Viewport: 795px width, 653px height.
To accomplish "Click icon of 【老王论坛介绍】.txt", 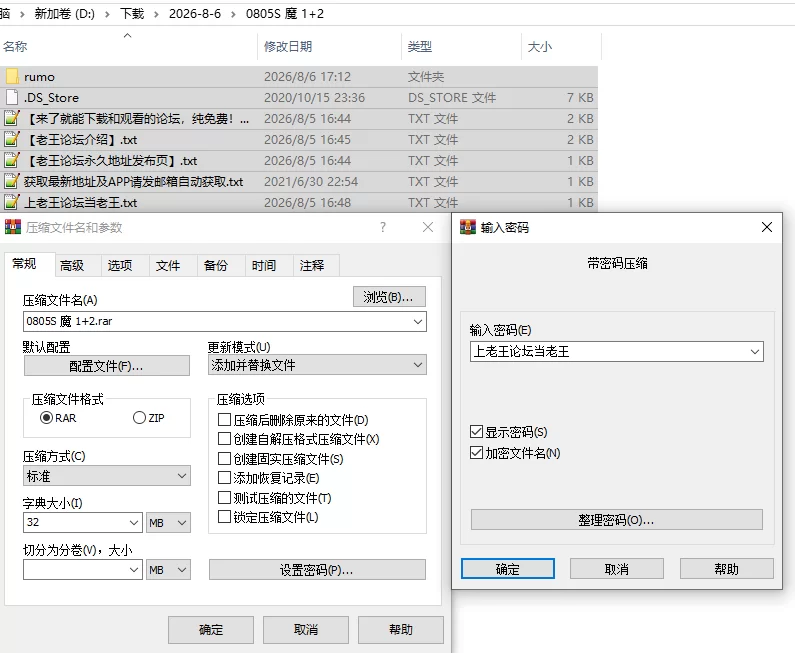I will [12, 139].
